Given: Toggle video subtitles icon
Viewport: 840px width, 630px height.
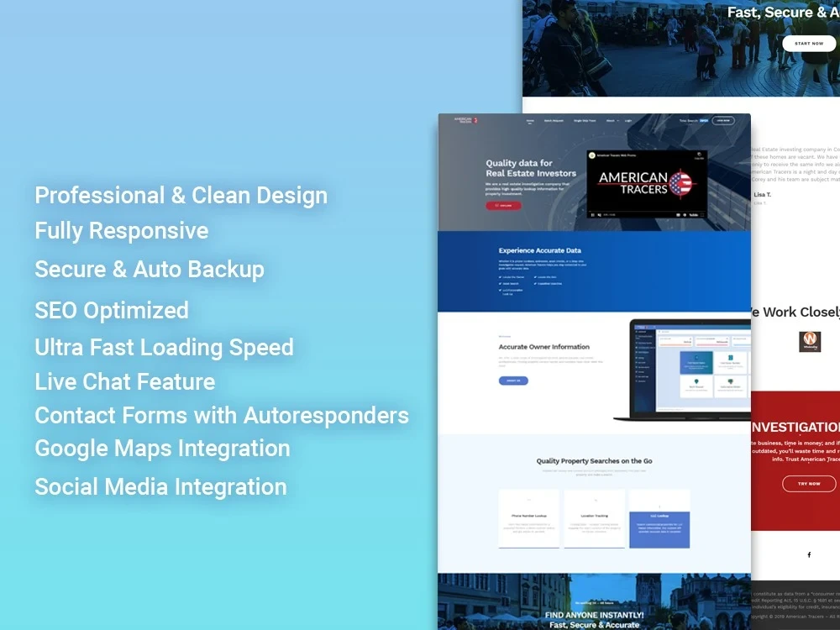Looking at the screenshot, I should coord(678,215).
